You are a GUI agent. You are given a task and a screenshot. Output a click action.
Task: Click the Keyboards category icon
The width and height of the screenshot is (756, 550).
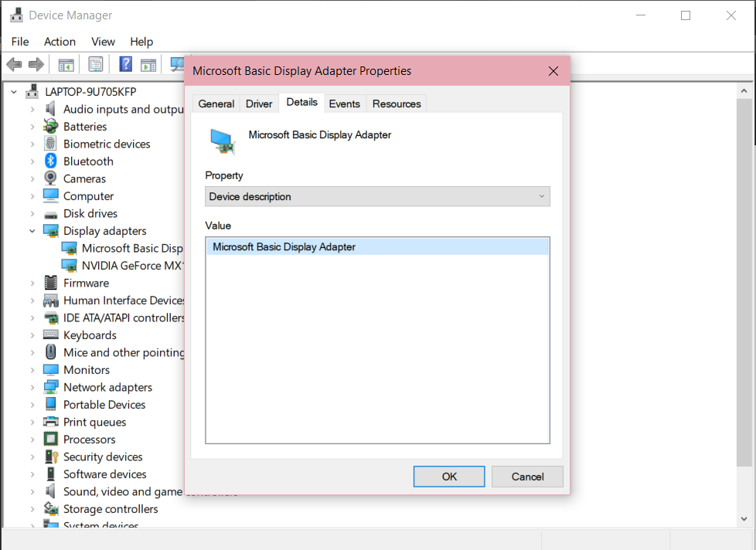(x=50, y=334)
